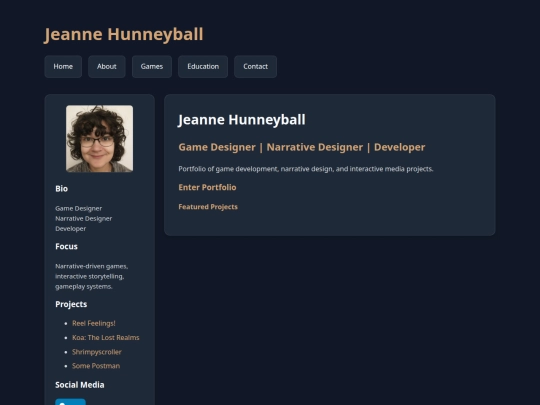Screen dimensions: 540x405
Task: Open the Home navigation tab
Action: click(63, 66)
